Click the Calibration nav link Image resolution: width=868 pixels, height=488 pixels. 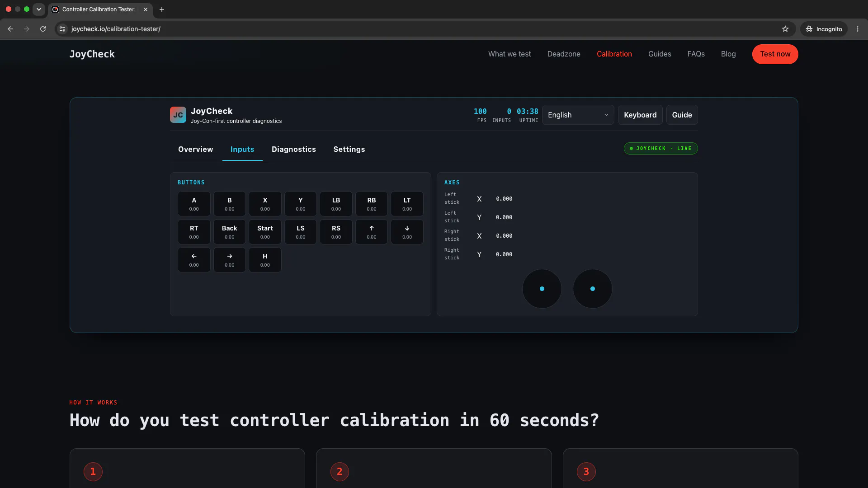(614, 54)
